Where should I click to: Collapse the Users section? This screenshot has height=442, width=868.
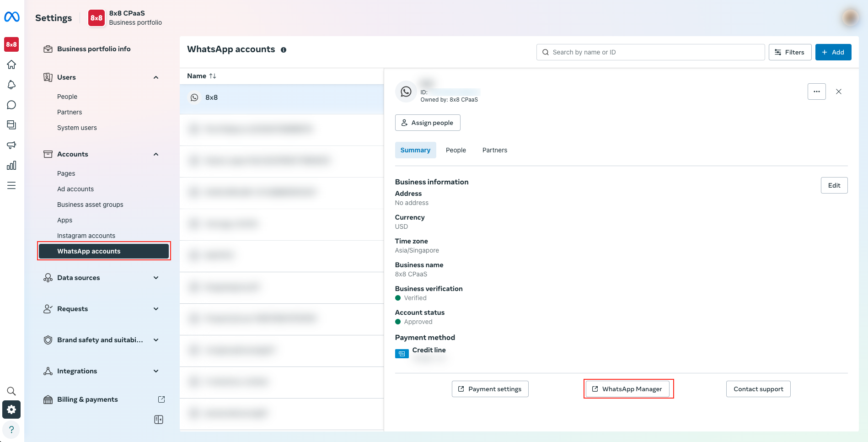tap(156, 77)
